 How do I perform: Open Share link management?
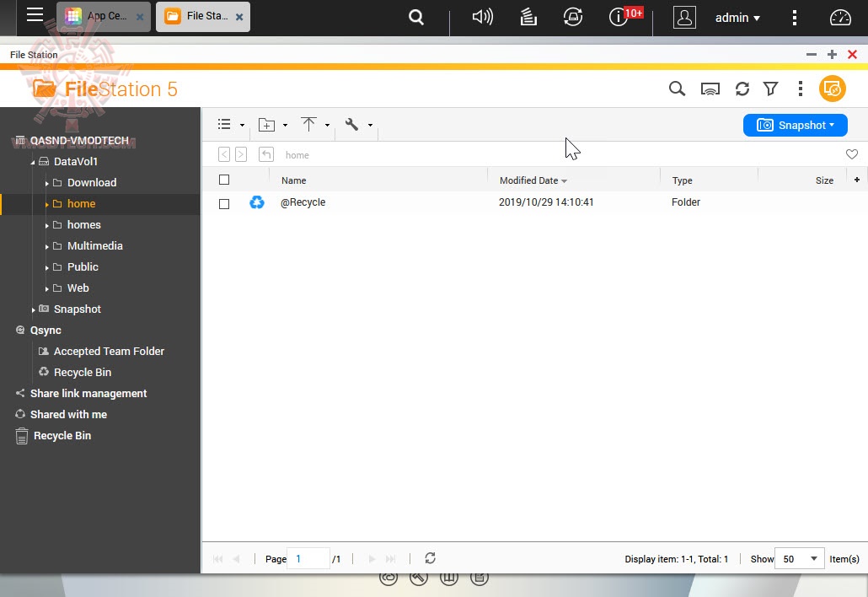click(x=88, y=393)
